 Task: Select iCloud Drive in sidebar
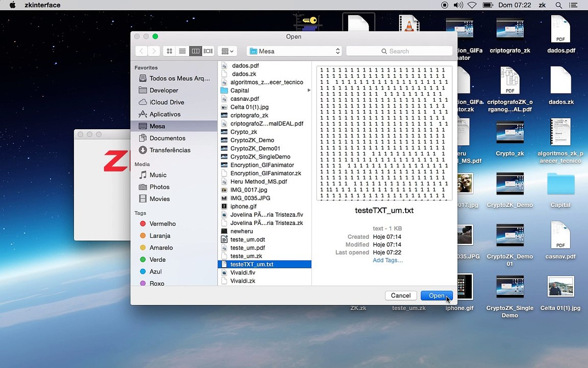(x=166, y=102)
